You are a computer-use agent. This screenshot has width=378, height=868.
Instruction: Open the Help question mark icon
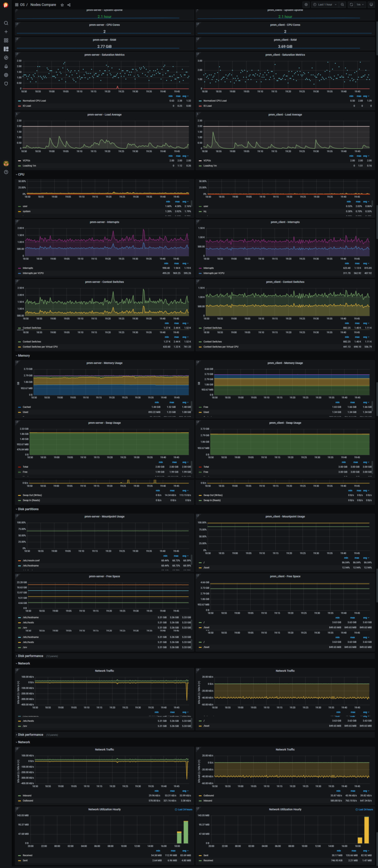[x=6, y=172]
